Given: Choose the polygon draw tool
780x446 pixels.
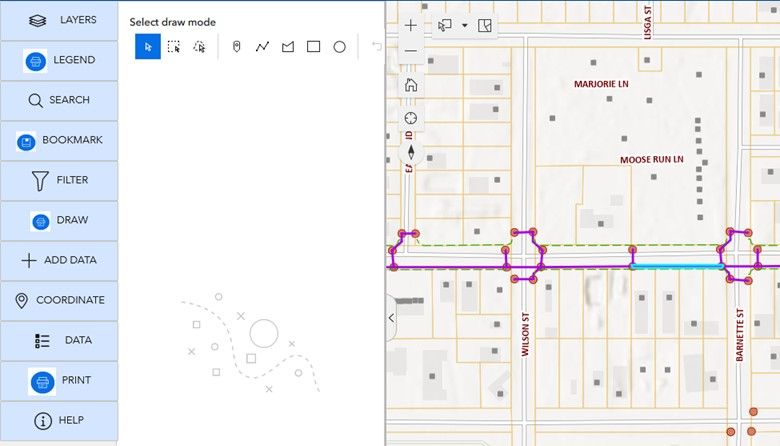Looking at the screenshot, I should click(288, 47).
